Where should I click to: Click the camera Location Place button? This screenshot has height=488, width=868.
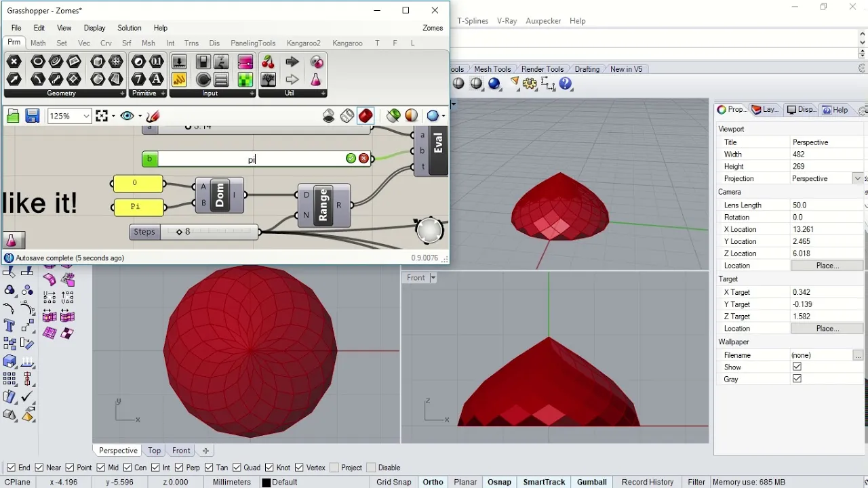pos(827,266)
